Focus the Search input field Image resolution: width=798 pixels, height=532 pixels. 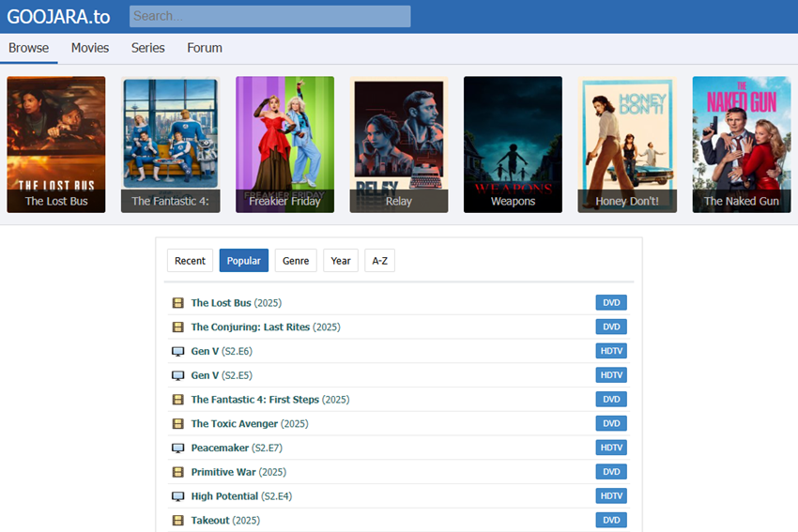(269, 16)
